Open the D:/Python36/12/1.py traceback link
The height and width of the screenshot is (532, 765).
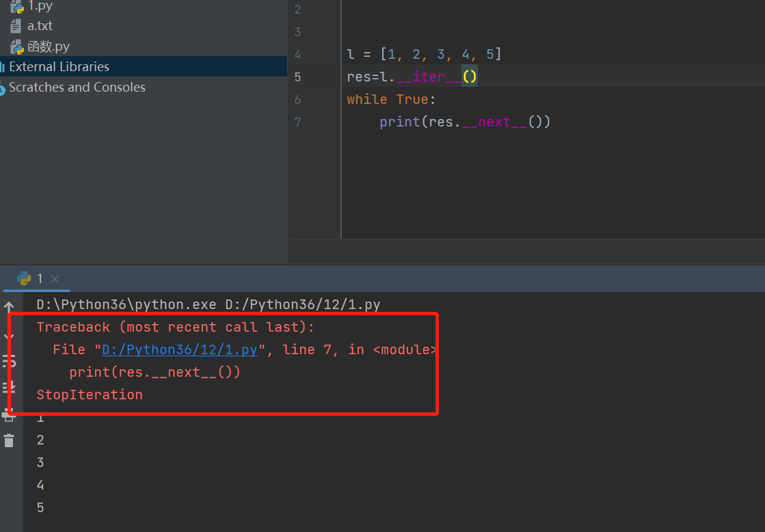pyautogui.click(x=180, y=349)
